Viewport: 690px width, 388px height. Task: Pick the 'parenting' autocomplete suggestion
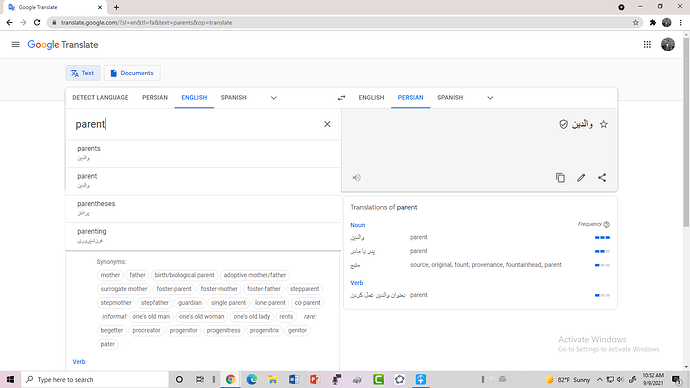[203, 236]
